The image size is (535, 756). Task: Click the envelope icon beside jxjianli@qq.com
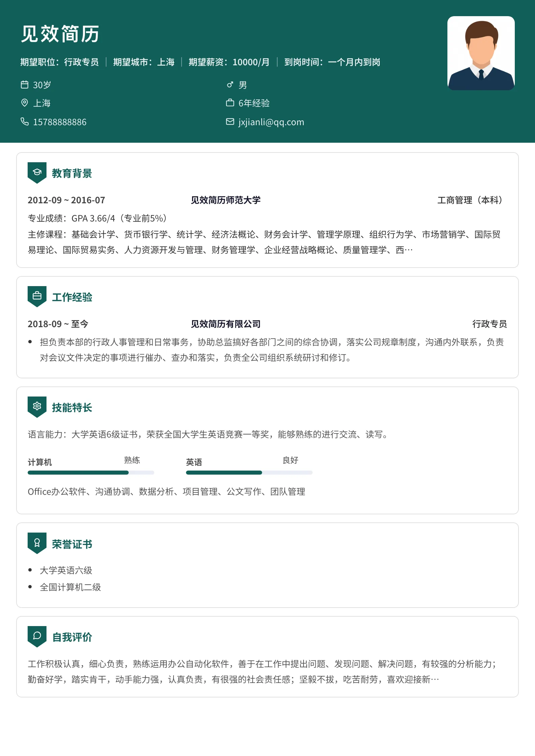230,122
